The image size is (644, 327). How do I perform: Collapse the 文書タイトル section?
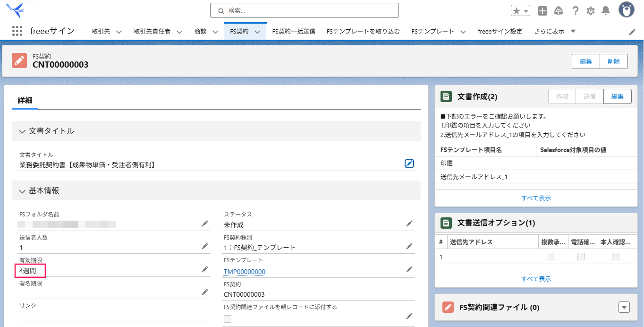[x=22, y=131]
